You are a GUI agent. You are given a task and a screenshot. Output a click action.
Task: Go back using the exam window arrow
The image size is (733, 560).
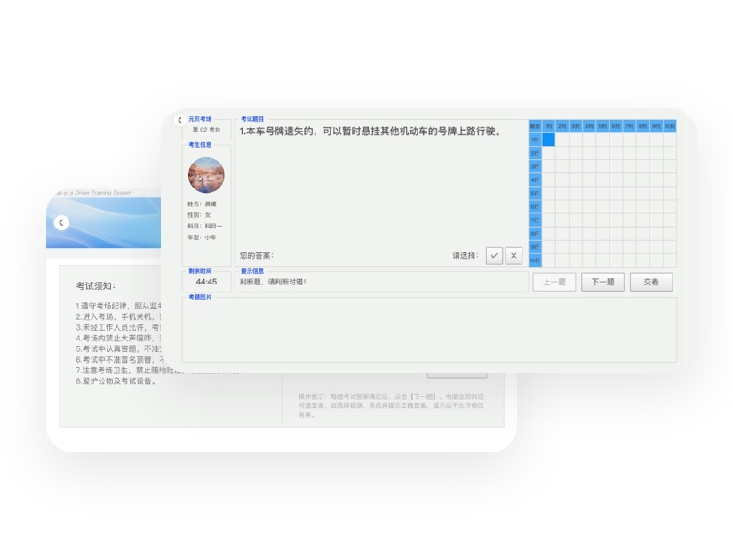coord(180,120)
